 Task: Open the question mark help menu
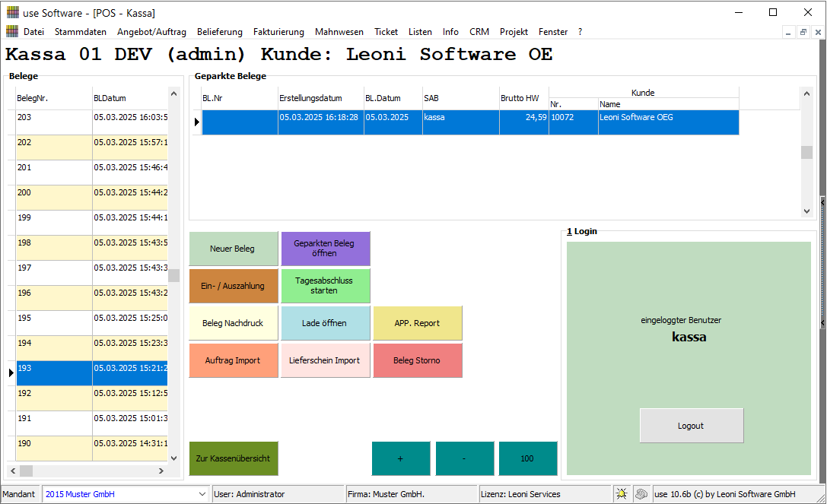click(x=580, y=32)
